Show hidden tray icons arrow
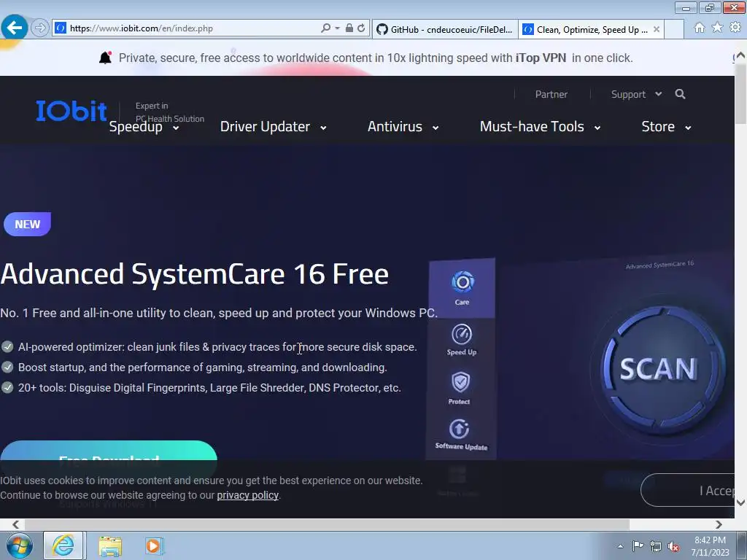747x560 pixels. click(x=620, y=546)
